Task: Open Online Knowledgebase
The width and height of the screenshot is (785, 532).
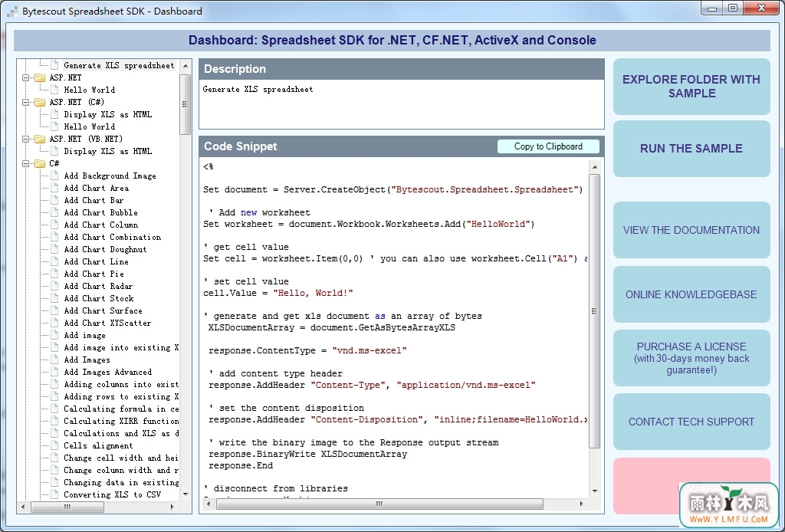Action: point(691,294)
